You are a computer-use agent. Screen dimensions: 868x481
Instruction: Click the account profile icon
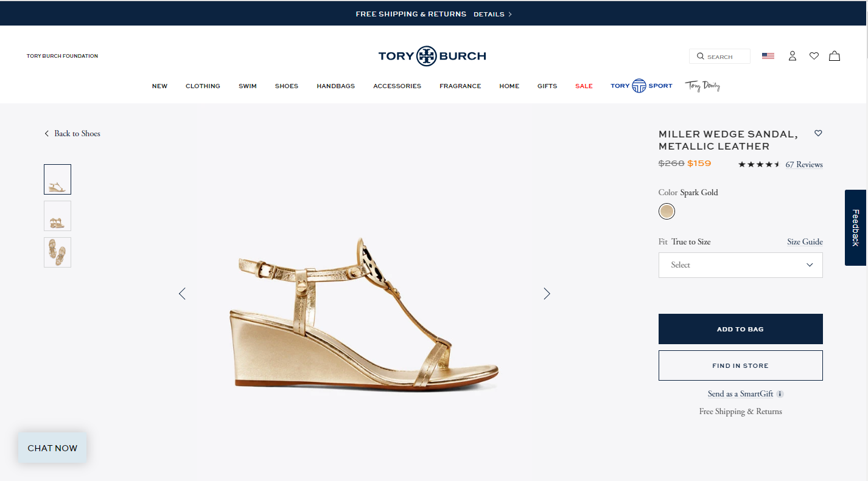point(792,56)
